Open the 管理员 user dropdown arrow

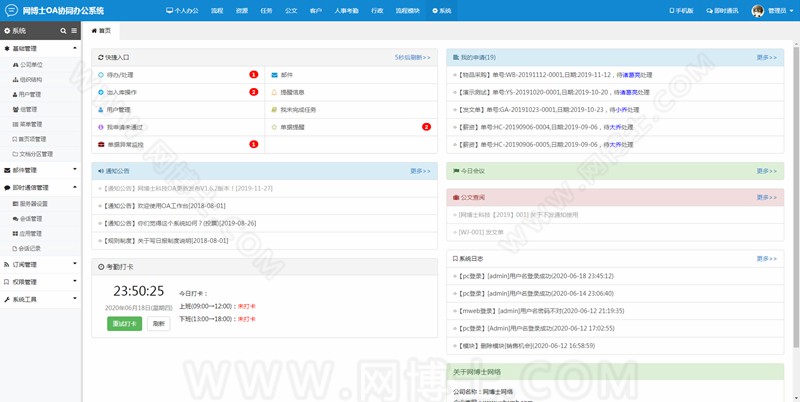click(793, 11)
